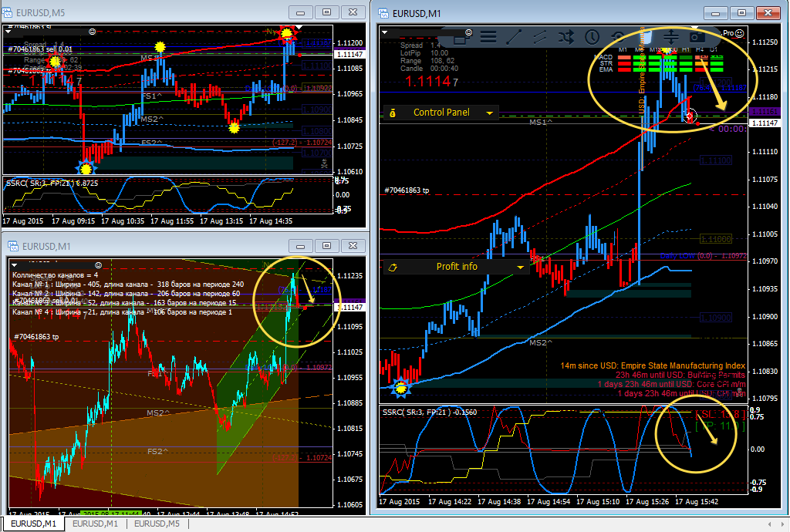The height and width of the screenshot is (532, 790).
Task: Click the eye icon in chart toolbar
Action: pyautogui.click(x=618, y=37)
